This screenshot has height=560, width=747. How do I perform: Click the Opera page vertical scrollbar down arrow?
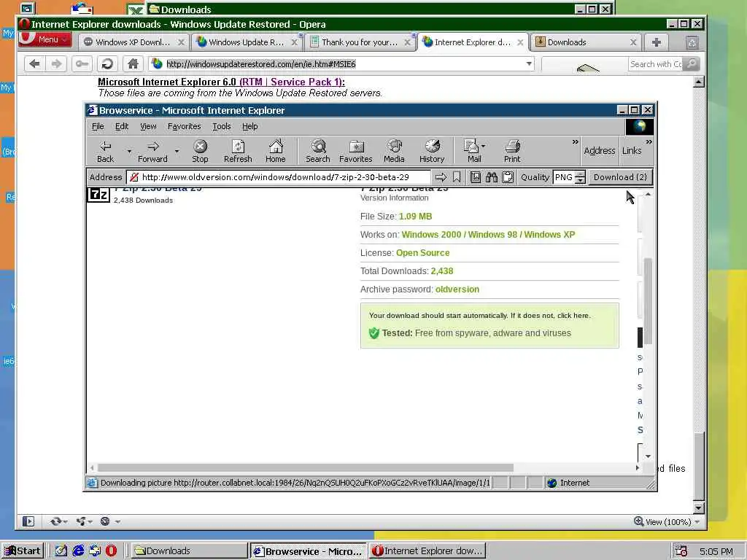click(x=698, y=507)
